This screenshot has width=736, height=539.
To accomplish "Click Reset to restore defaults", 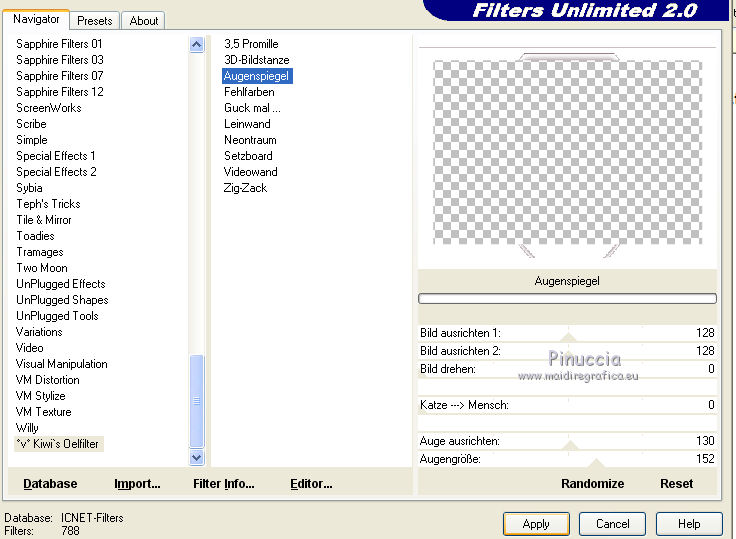I will (x=676, y=484).
